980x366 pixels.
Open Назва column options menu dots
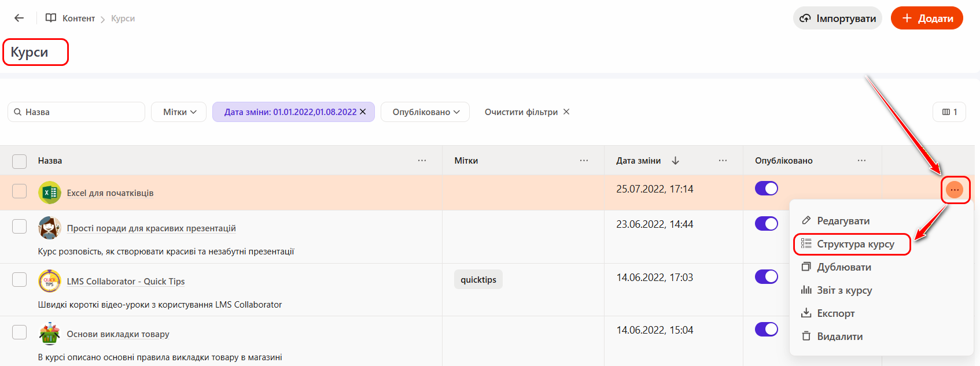click(422, 161)
